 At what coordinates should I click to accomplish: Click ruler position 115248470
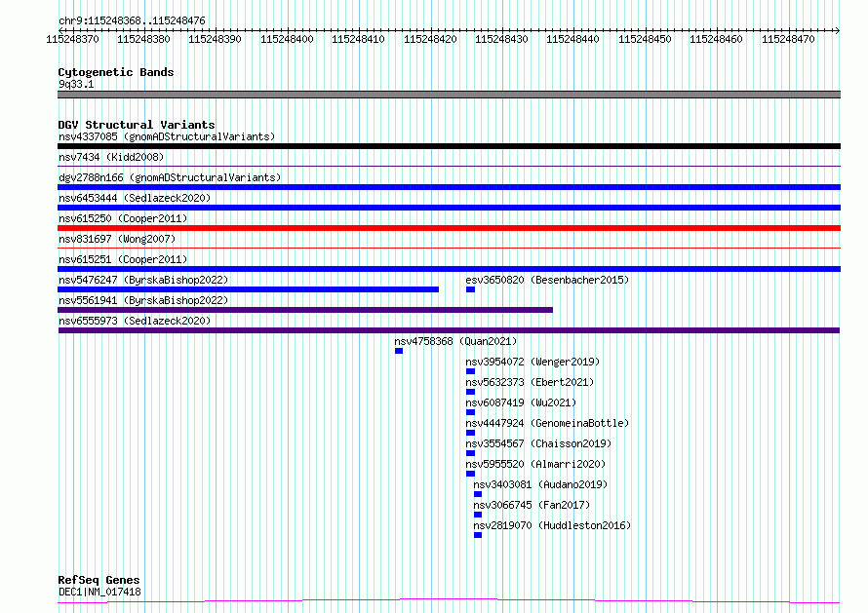click(x=788, y=39)
